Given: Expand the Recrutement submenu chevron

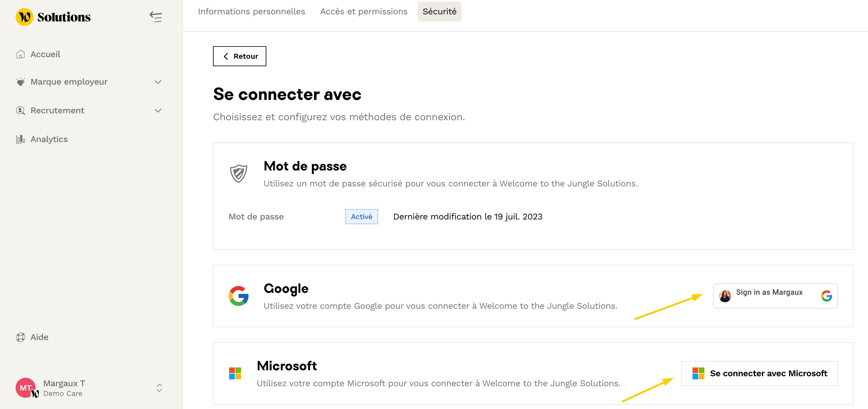Looking at the screenshot, I should coord(158,111).
